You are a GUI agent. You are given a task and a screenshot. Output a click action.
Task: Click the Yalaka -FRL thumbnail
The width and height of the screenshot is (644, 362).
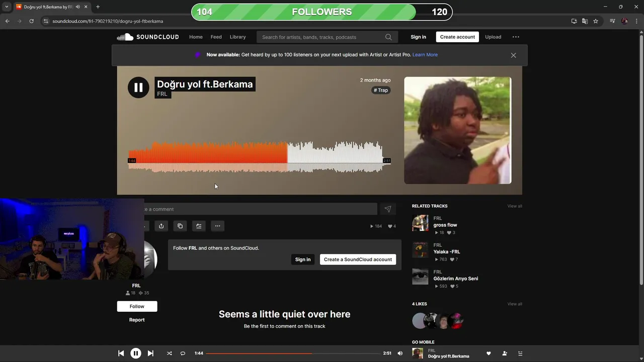pyautogui.click(x=420, y=250)
